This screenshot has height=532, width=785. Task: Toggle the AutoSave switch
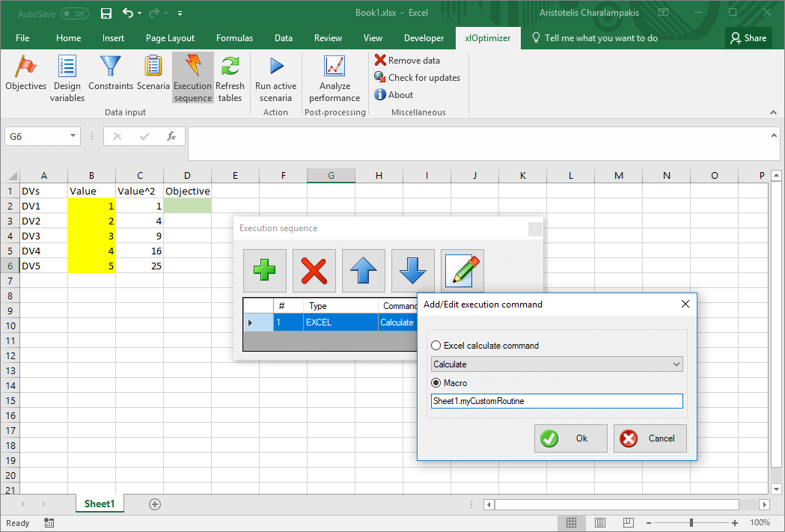click(x=74, y=13)
